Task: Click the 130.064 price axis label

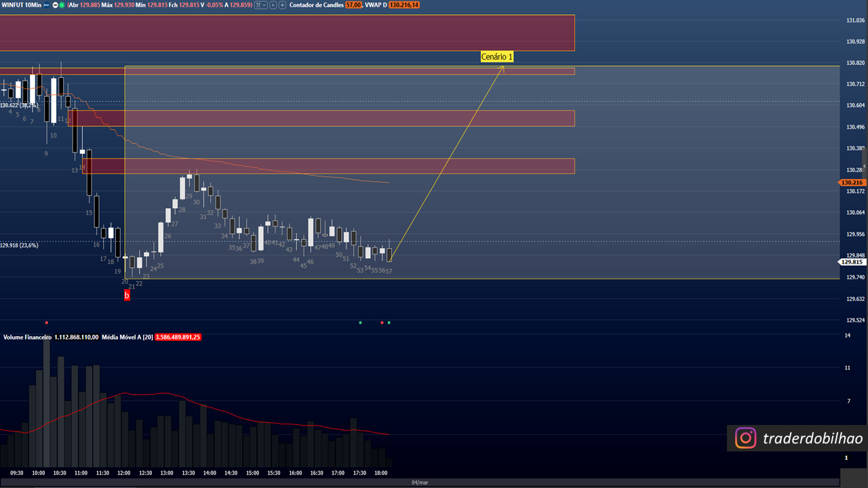Action: (x=855, y=213)
